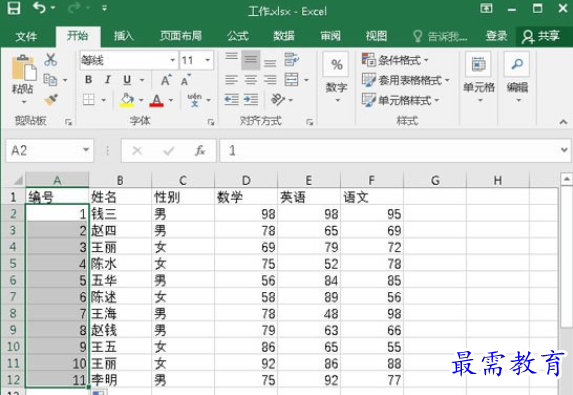Open fill color dropdown arrow

point(141,100)
